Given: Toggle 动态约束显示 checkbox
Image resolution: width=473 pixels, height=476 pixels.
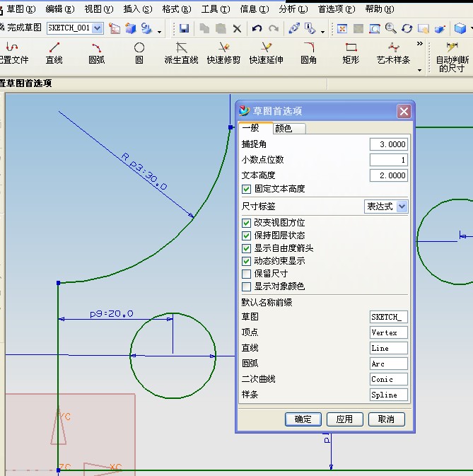Looking at the screenshot, I should pos(246,261).
